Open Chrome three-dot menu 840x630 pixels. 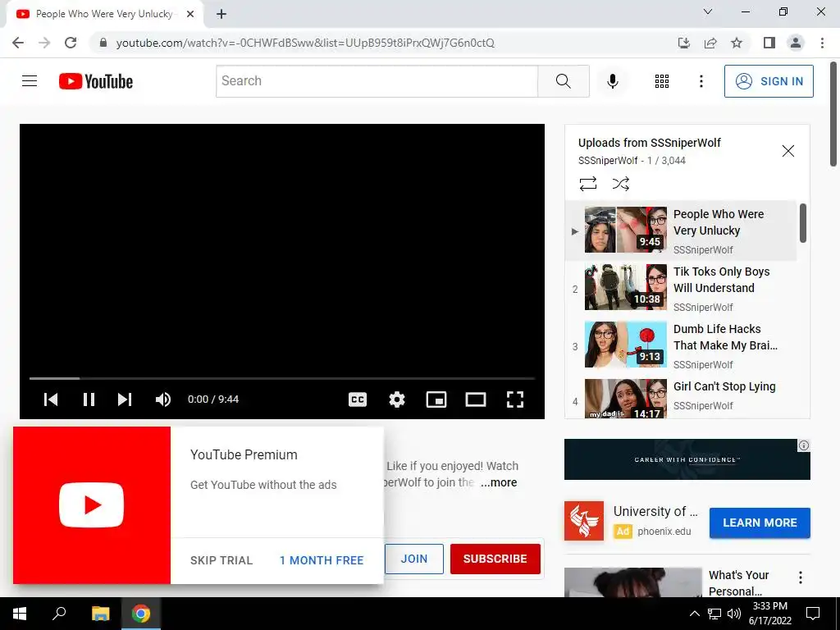[x=822, y=43]
